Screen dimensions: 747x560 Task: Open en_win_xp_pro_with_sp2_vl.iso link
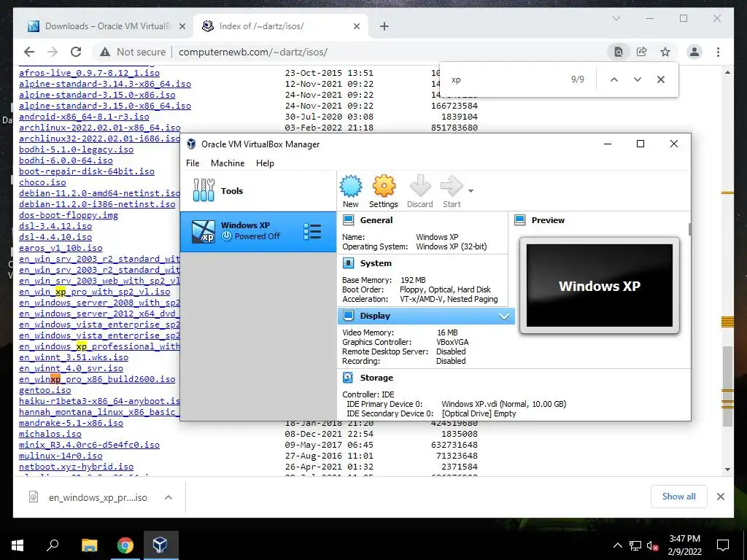[x=94, y=292]
